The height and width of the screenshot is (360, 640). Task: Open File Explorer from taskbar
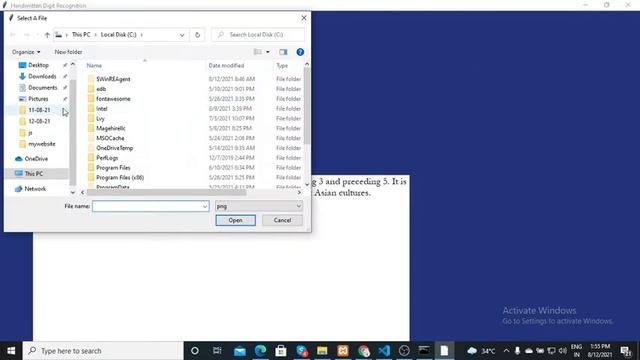click(322, 351)
